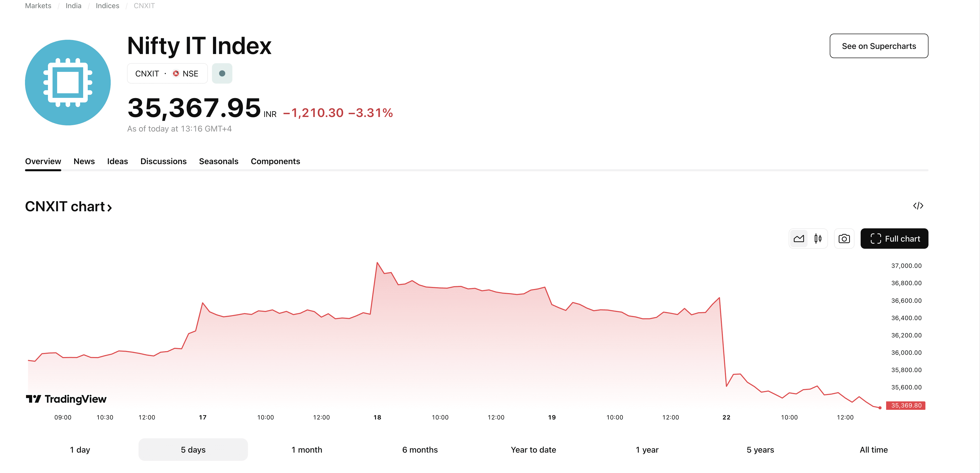Click the market status dot next to CNXIT
This screenshot has height=473, width=980.
click(222, 73)
